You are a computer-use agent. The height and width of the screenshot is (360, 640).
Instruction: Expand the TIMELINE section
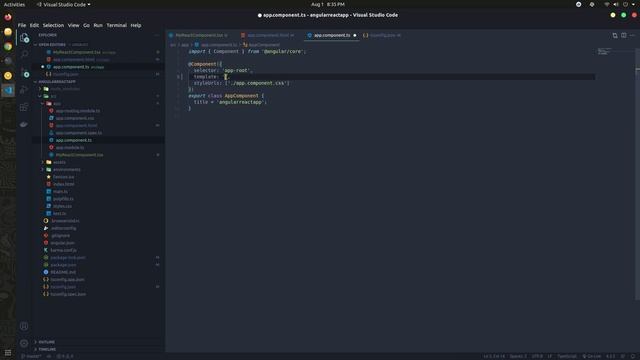coord(46,349)
